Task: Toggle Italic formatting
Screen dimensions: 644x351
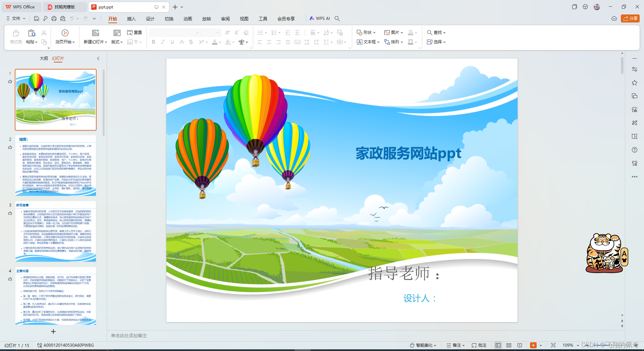Action: pyautogui.click(x=163, y=42)
